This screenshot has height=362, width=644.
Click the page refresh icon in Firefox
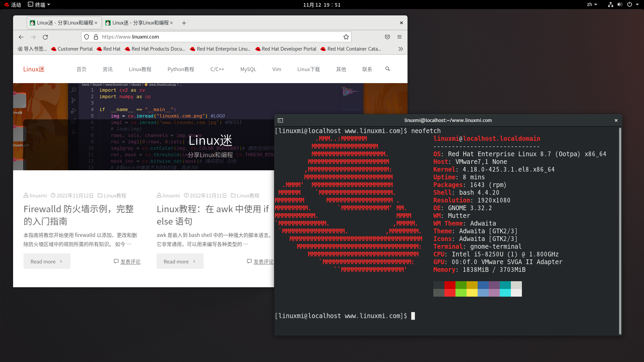pyautogui.click(x=45, y=37)
